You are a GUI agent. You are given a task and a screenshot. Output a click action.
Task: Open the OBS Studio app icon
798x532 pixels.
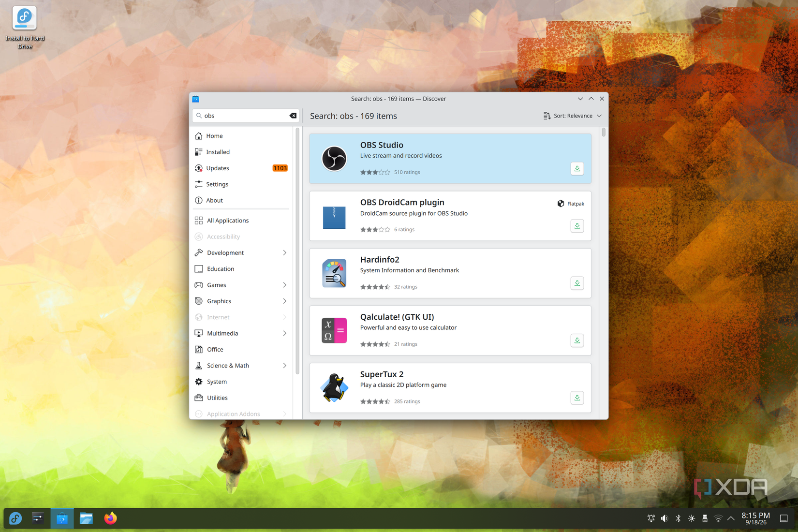(x=334, y=159)
